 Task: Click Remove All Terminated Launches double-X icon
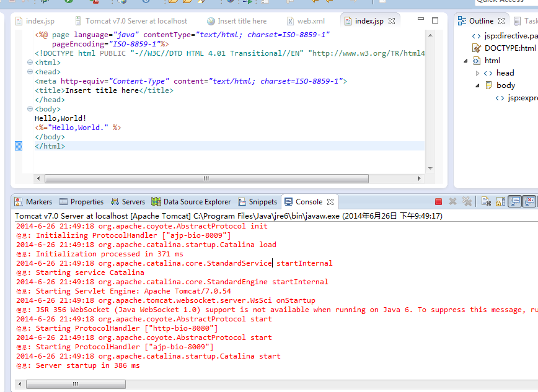467,202
